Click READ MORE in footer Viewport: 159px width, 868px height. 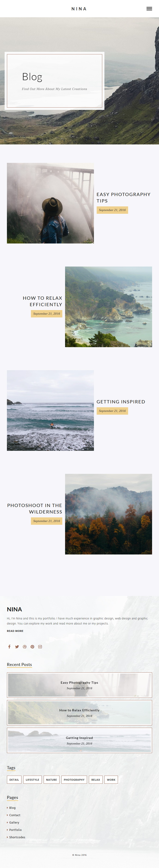tap(15, 631)
